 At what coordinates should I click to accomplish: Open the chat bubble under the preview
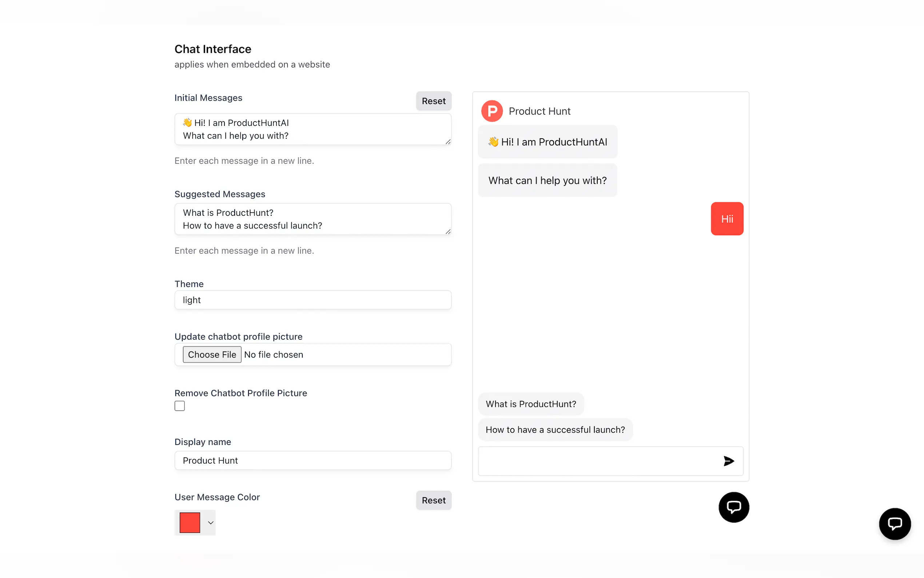[x=733, y=507]
